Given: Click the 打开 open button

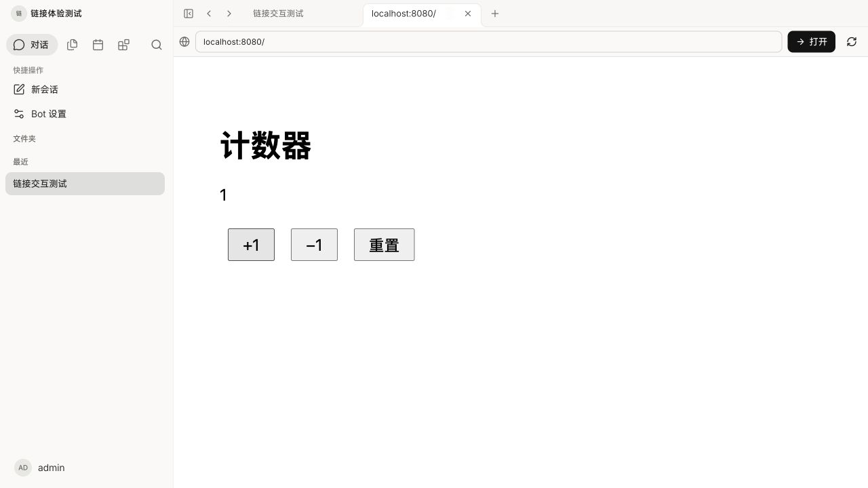Looking at the screenshot, I should pos(811,42).
